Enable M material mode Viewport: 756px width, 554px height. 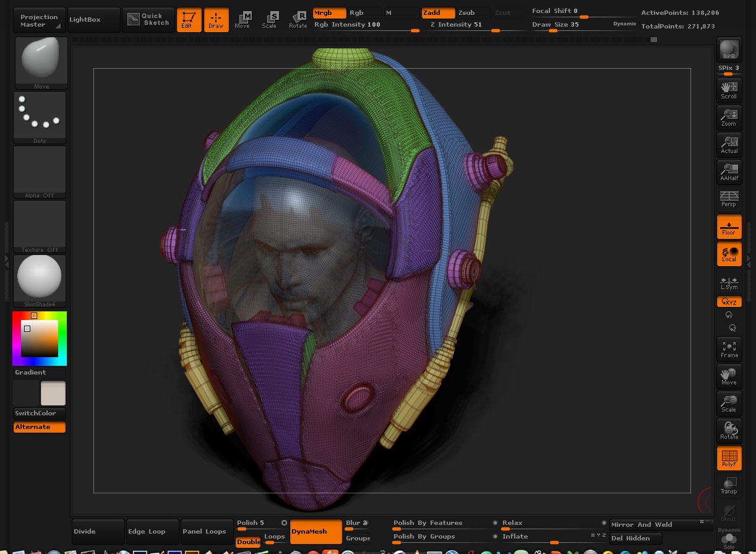(401, 13)
